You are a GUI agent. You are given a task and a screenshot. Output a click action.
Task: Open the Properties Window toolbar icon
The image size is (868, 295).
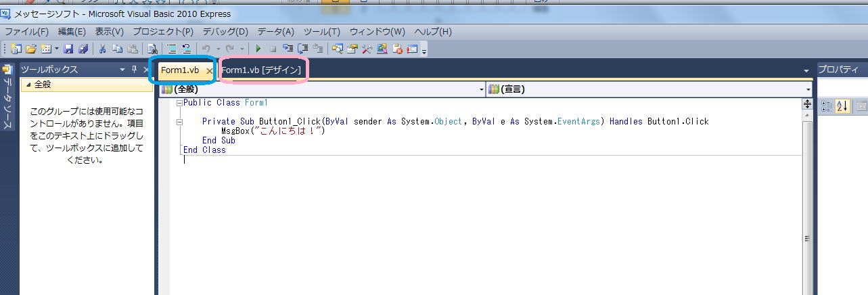[352, 49]
